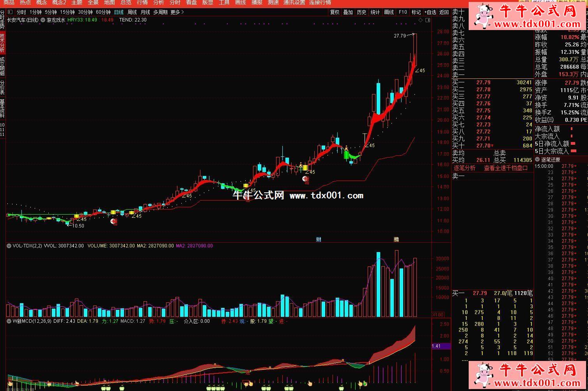
Task: Click the 复权 button
Action: pos(335,12)
